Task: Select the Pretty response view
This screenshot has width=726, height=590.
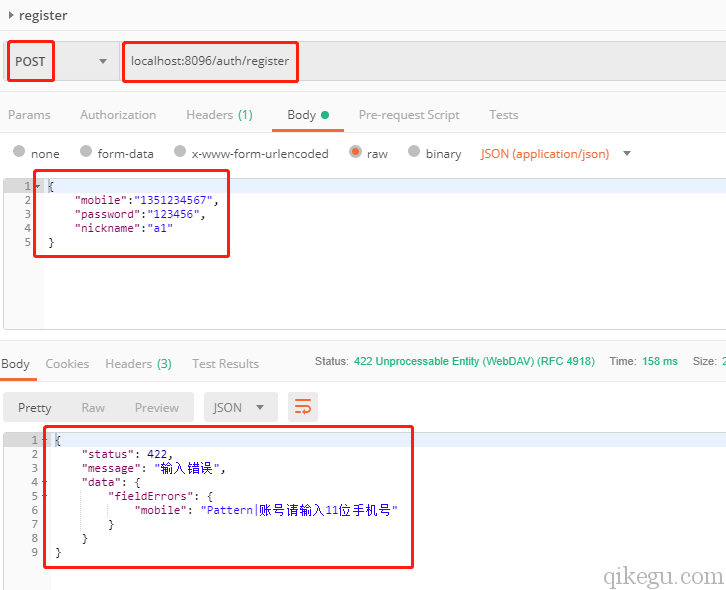Action: click(x=35, y=408)
